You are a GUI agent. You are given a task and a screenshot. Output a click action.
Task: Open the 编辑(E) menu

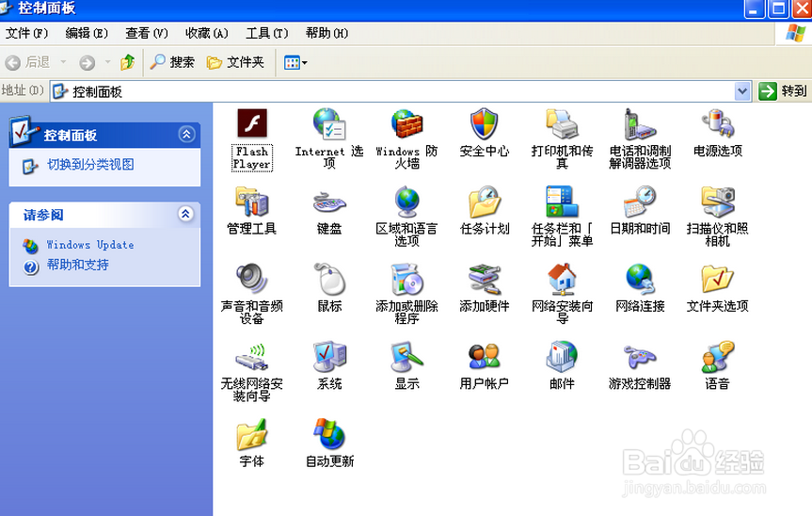(x=87, y=33)
